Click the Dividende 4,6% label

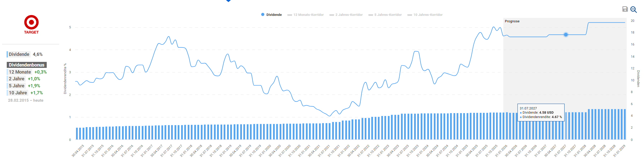[25, 54]
